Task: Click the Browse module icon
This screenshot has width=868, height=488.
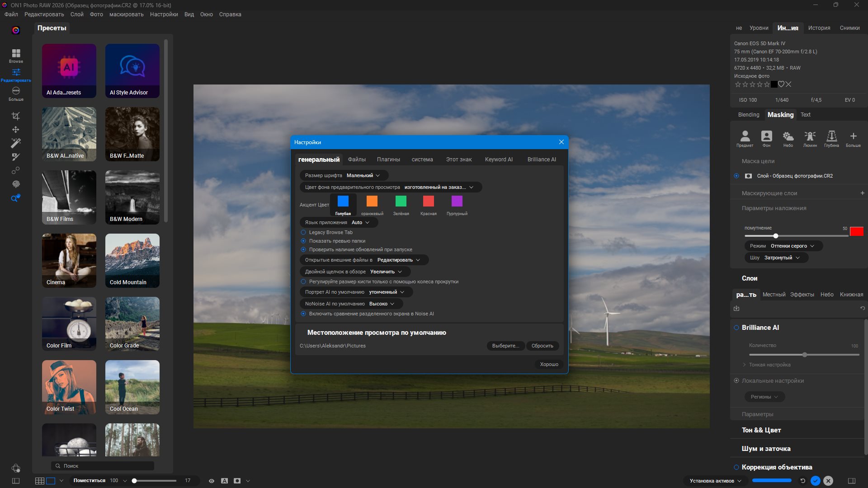Action: pyautogui.click(x=16, y=56)
